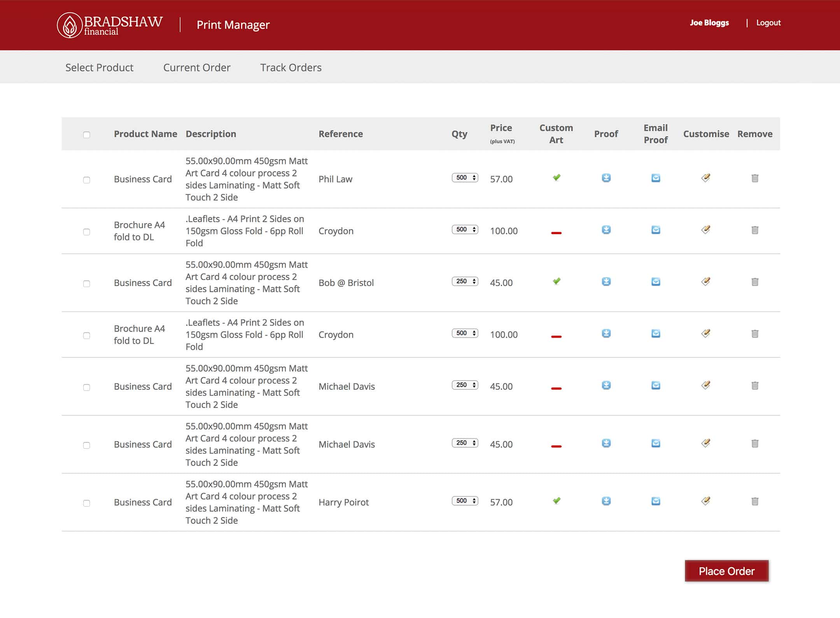
Task: Go to the Select Product tab
Action: pos(99,68)
